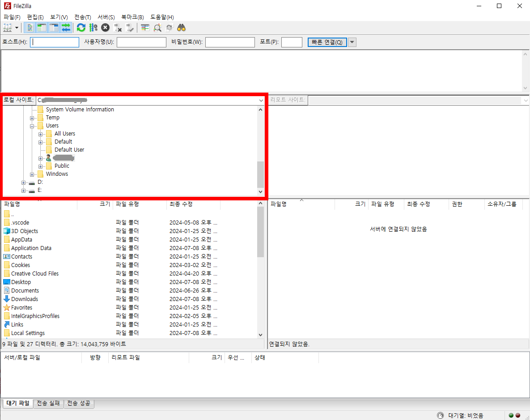The height and width of the screenshot is (420, 530).
Task: Toggle message log display
Action: coord(30,28)
